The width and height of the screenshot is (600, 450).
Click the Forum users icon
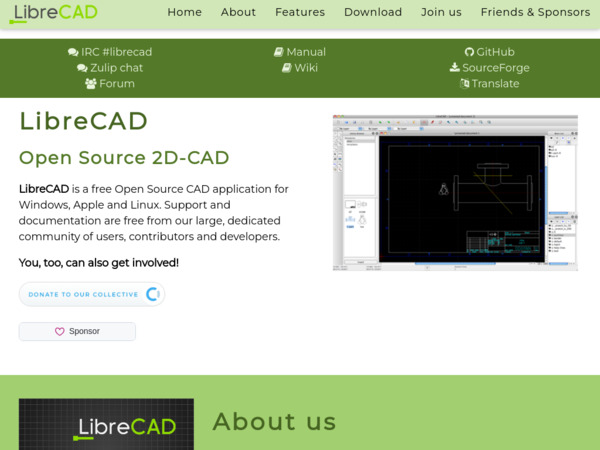[x=91, y=84]
